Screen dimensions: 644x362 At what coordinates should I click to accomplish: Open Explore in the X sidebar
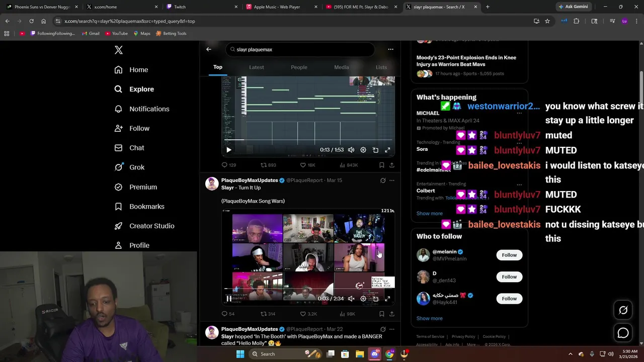134,89
